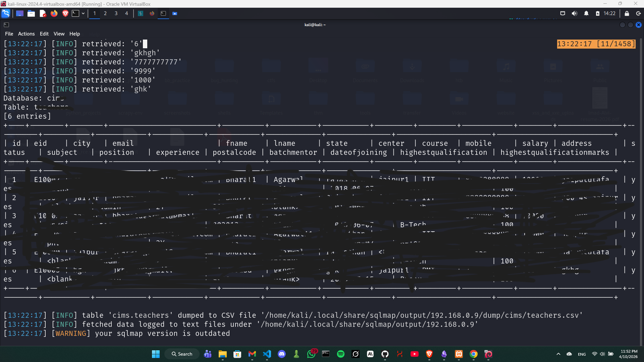Open notifications bell in Kali panel
Screen dimensions: 644x362
coord(586,13)
